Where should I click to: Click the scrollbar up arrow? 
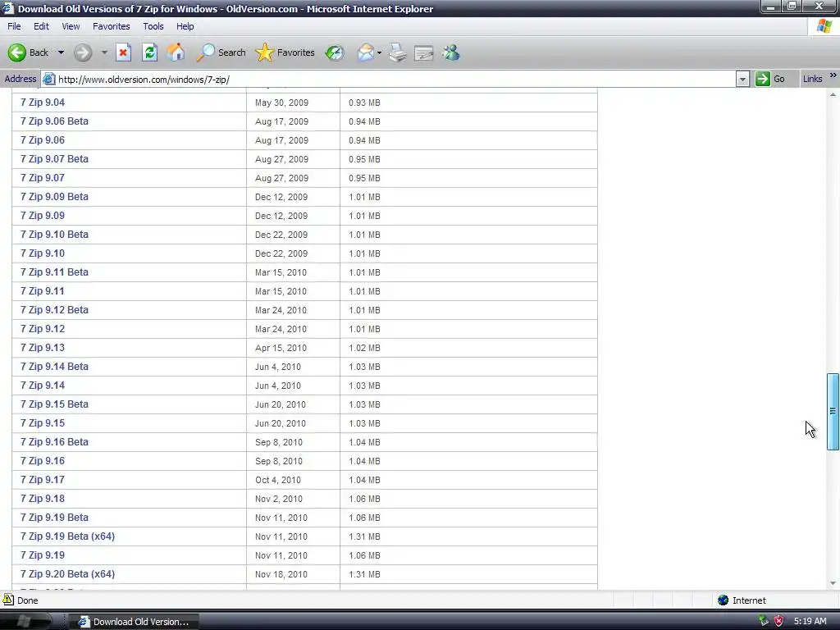point(833,95)
